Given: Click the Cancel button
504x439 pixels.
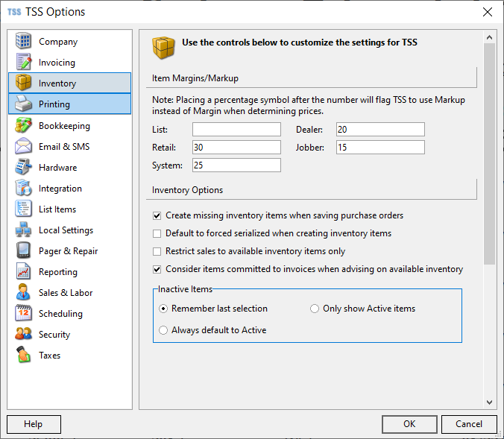Looking at the screenshot, I should [x=469, y=424].
